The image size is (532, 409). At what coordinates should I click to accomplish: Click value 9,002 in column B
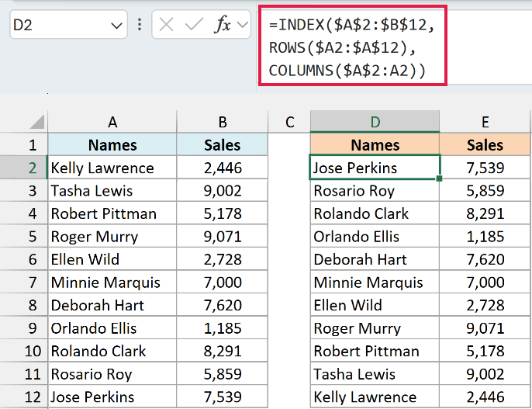coord(223,190)
